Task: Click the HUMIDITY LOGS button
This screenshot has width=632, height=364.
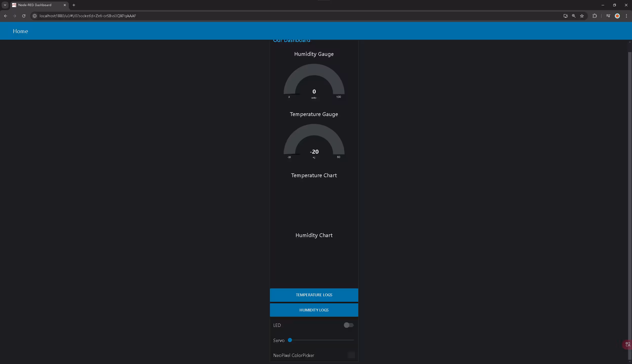Action: 314,310
